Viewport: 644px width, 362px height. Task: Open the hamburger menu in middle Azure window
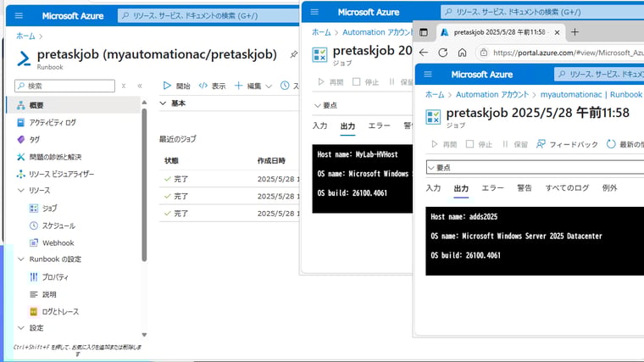tap(314, 12)
